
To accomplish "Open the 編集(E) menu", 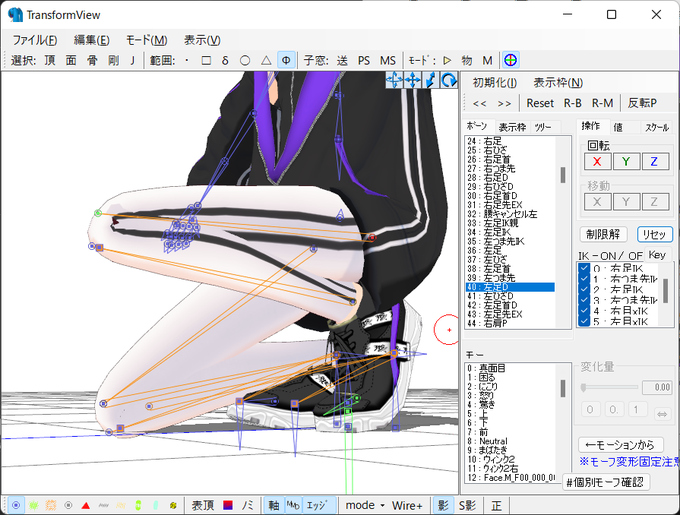I will pyautogui.click(x=92, y=40).
